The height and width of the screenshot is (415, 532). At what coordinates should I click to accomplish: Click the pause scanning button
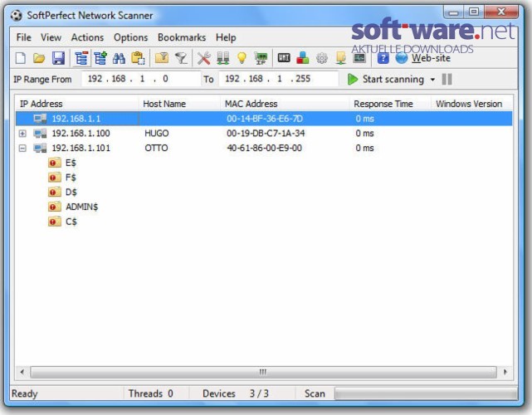pyautogui.click(x=447, y=80)
